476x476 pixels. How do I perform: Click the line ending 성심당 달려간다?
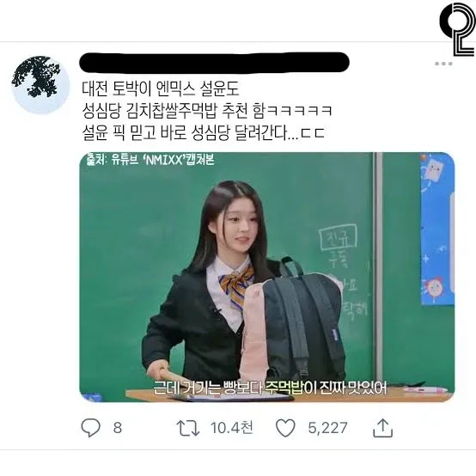click(x=204, y=133)
